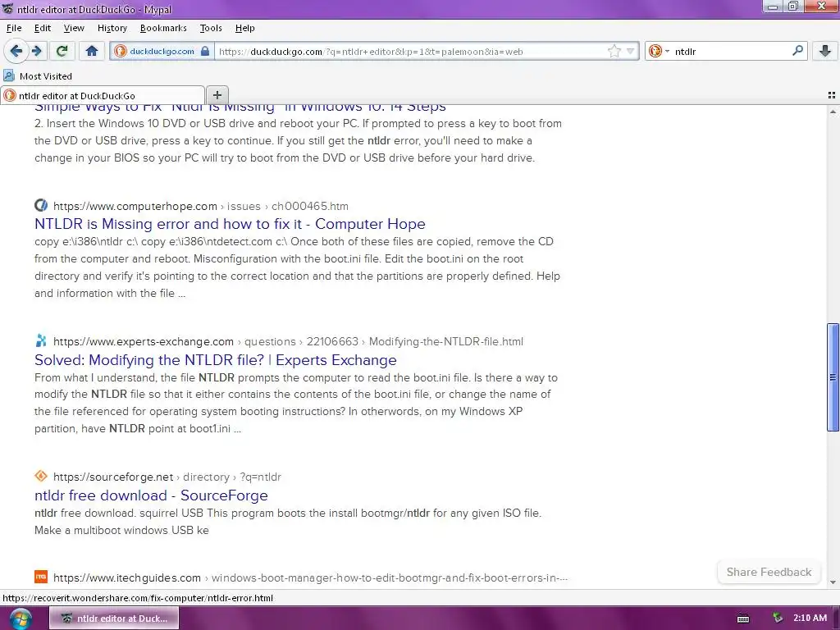Click the green system tray icon

(x=778, y=618)
